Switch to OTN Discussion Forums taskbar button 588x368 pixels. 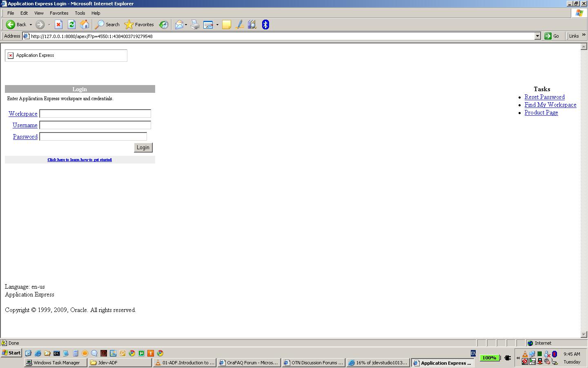point(314,363)
